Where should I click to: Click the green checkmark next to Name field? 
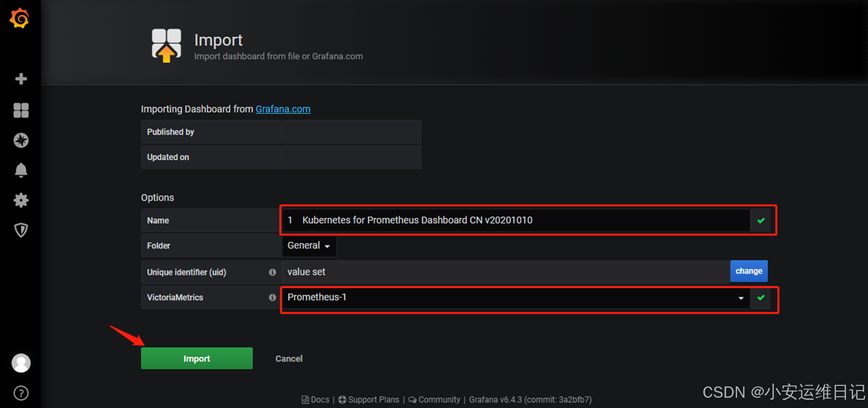[x=761, y=220]
